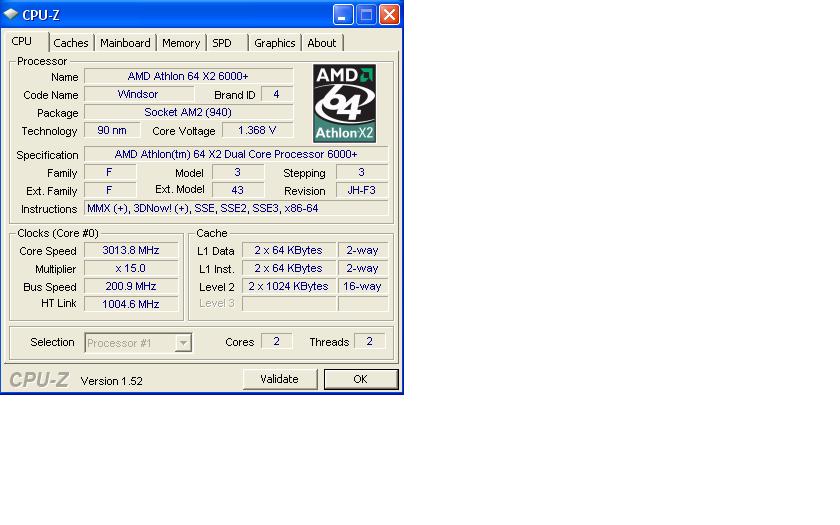Screen dimensions: 840x525
Task: Click the Instructions field MMX (+), 3DNow!
Action: click(x=236, y=208)
